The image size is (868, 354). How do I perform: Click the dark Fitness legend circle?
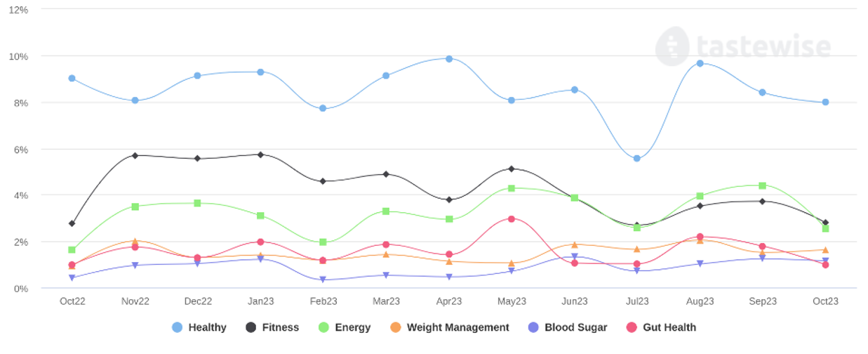pos(251,327)
